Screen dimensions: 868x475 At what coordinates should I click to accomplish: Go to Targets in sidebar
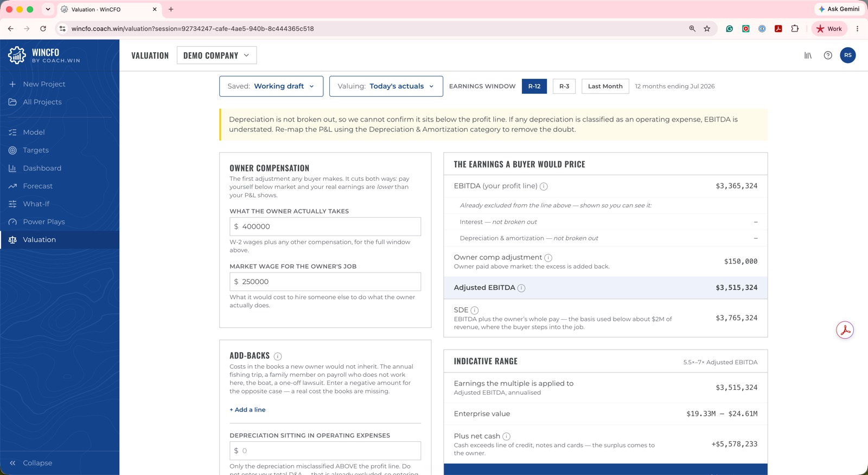coord(60,150)
